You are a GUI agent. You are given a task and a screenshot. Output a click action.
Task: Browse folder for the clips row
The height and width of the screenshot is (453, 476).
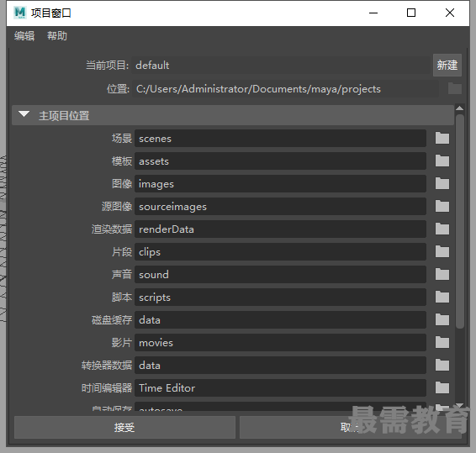click(442, 252)
